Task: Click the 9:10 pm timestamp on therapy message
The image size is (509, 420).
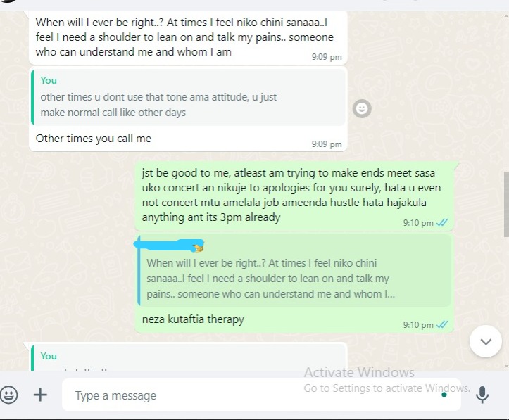Action: pos(418,324)
